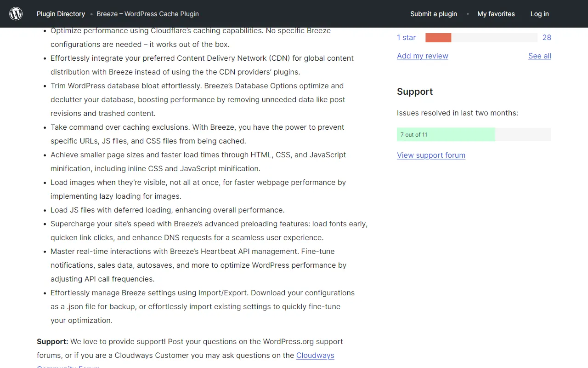Open the 28 one-star reviews count
The height and width of the screenshot is (368, 588).
click(x=547, y=38)
